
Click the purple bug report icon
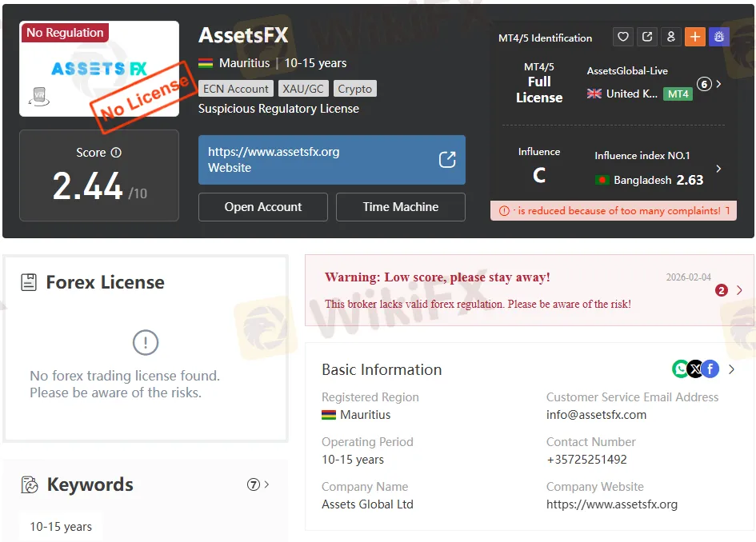click(719, 37)
